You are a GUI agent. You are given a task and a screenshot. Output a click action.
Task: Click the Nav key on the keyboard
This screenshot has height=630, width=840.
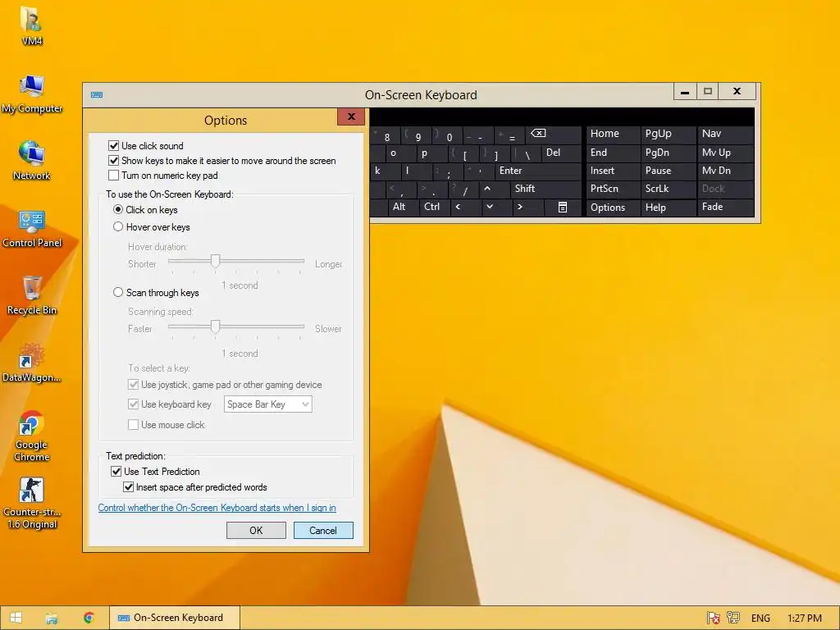[726, 135]
